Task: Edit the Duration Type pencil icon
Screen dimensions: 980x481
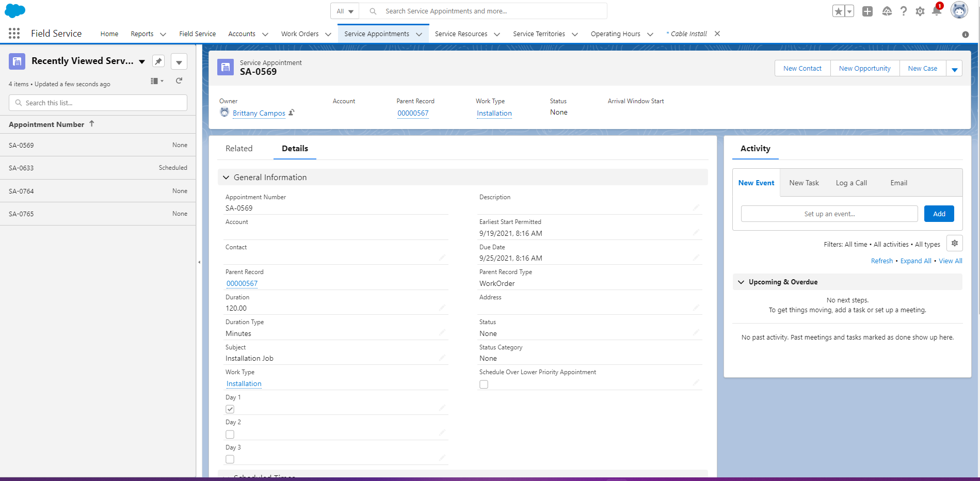Action: tap(442, 333)
